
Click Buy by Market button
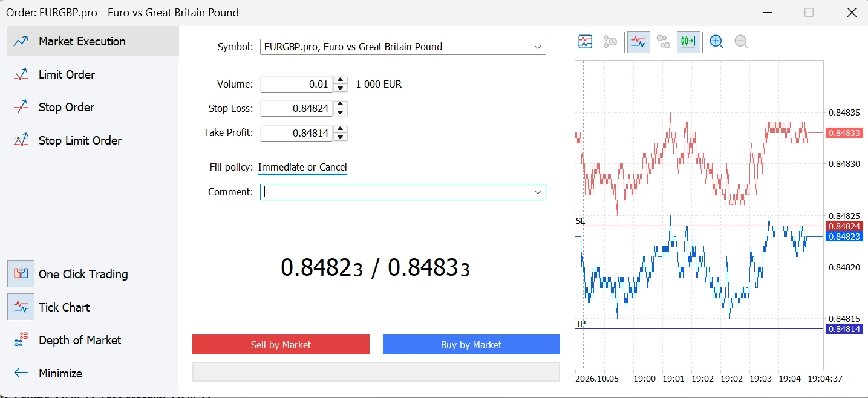[x=471, y=345]
